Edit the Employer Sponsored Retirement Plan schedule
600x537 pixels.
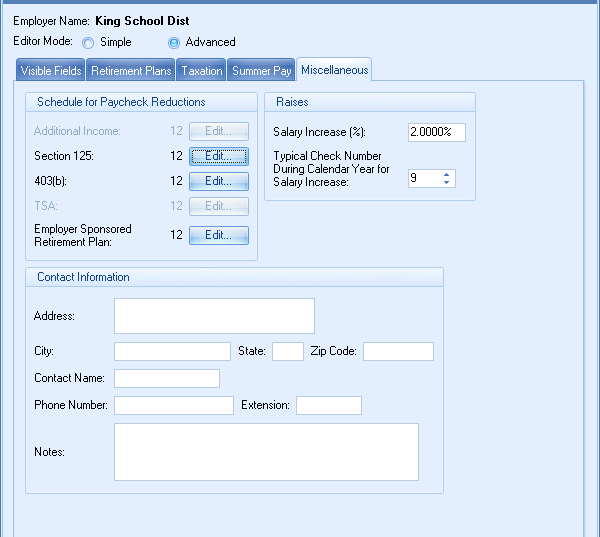[x=219, y=235]
